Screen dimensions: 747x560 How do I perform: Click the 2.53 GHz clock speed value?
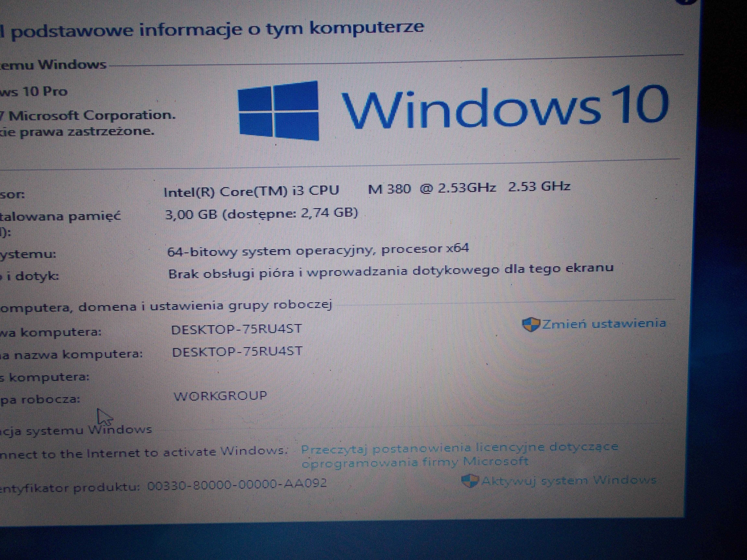pyautogui.click(x=539, y=186)
